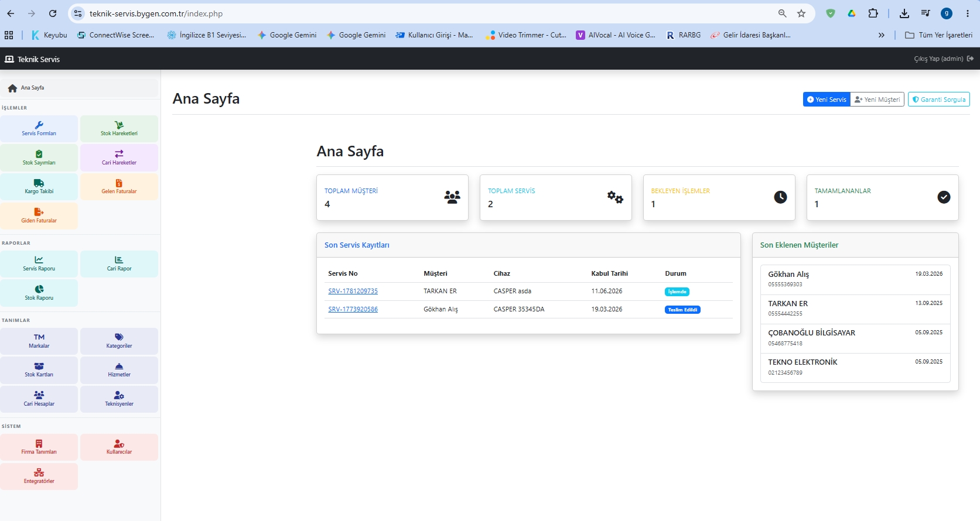Screen dimensions: 980x521
Task: Click the Yeni Müşteri button
Action: click(877, 100)
